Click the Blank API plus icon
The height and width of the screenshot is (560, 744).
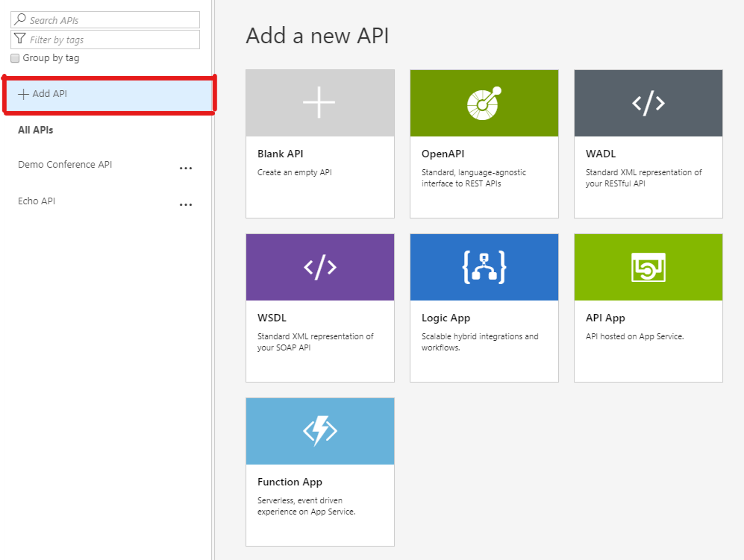coord(319,103)
